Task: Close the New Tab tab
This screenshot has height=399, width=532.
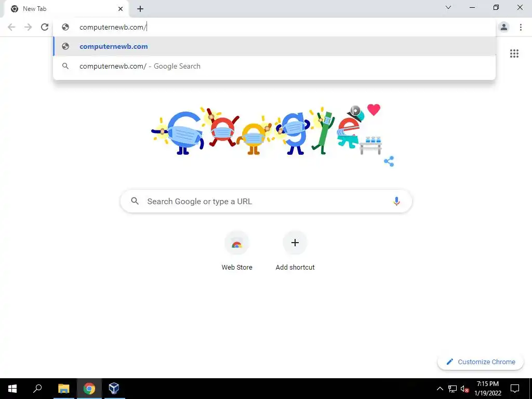Action: [x=121, y=9]
